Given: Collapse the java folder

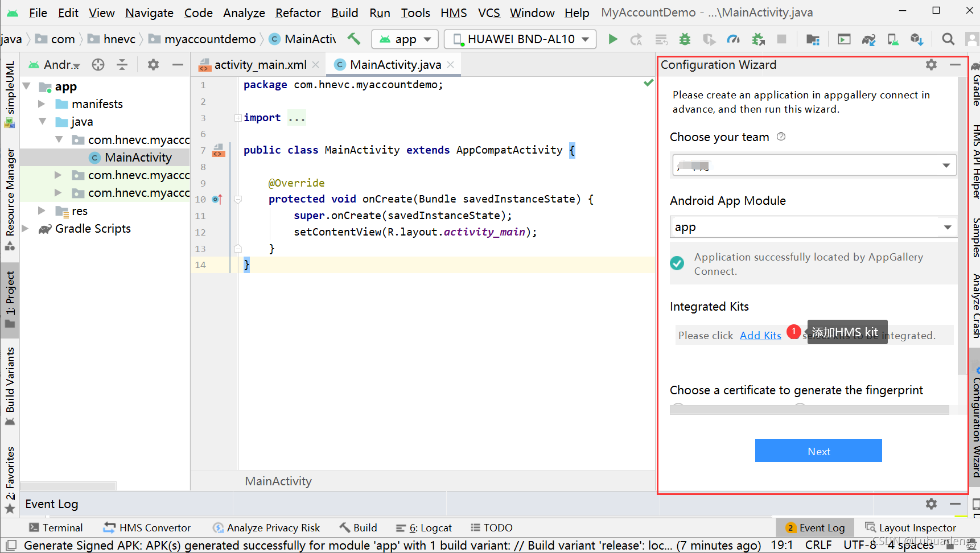Looking at the screenshot, I should tap(43, 122).
